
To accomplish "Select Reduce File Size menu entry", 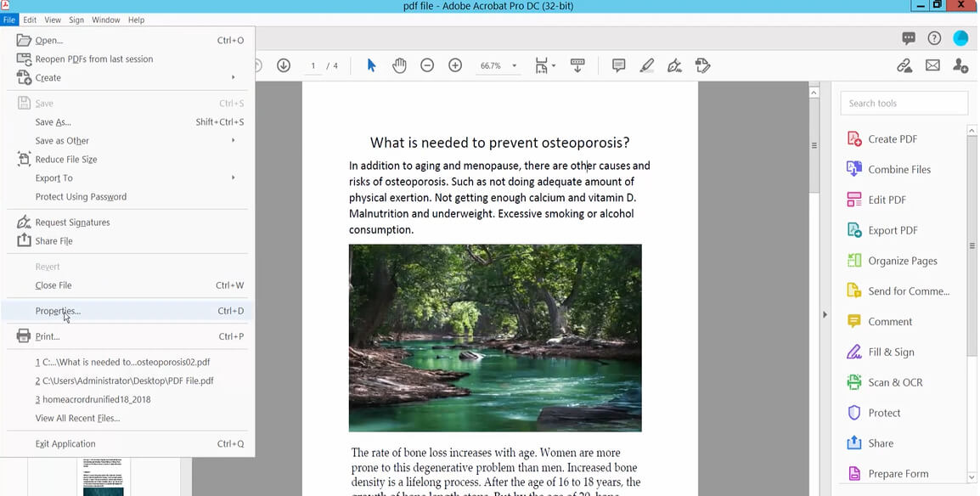I will coord(66,160).
